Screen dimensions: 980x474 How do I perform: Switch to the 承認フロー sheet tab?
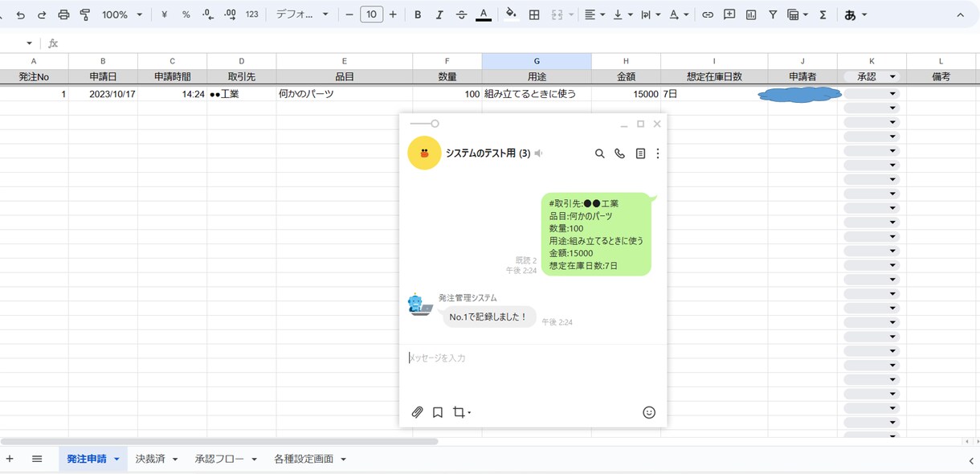point(219,459)
